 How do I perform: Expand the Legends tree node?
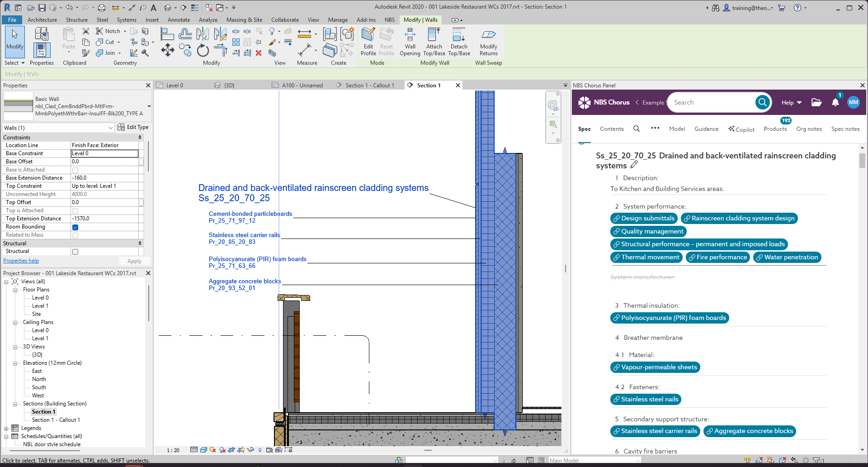[6, 429]
